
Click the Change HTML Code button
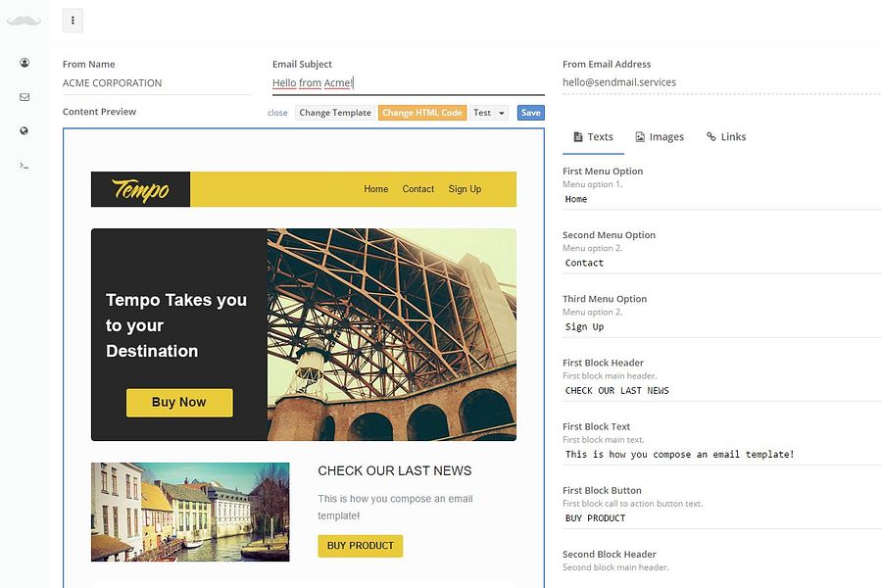tap(421, 113)
